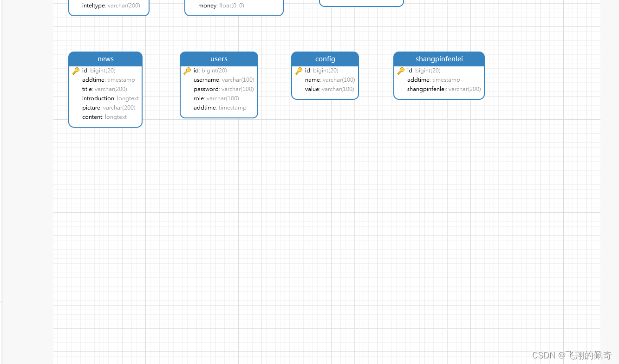The height and width of the screenshot is (364, 619).
Task: Click the content longtext field
Action: point(104,117)
